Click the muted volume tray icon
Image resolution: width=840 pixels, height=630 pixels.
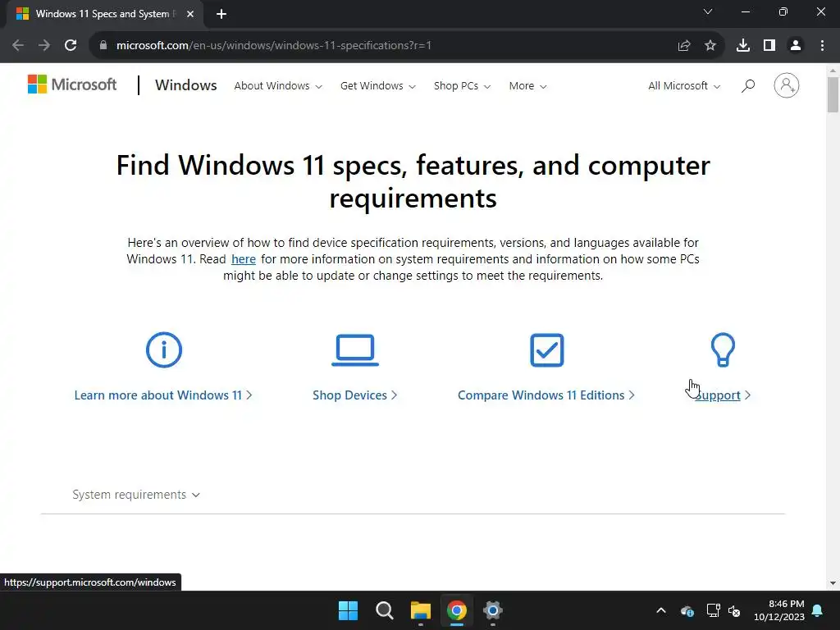(x=734, y=610)
